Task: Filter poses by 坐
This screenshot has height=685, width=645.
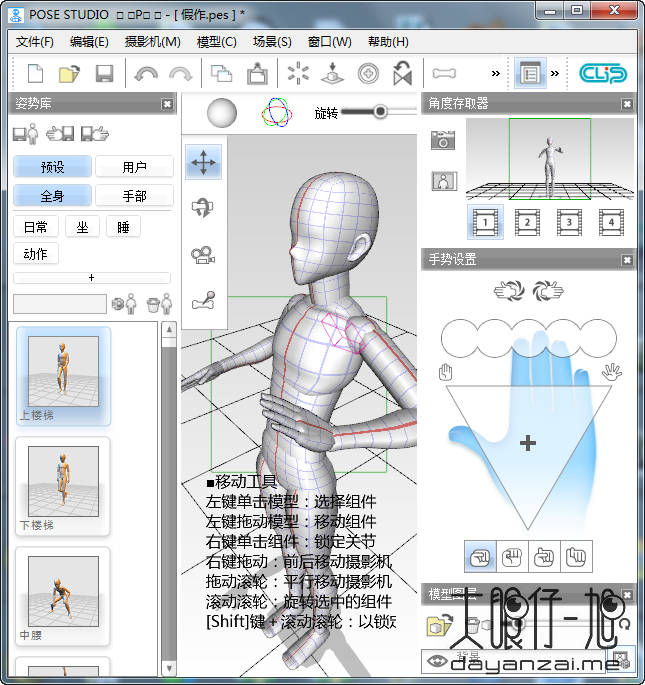Action: coord(82,227)
